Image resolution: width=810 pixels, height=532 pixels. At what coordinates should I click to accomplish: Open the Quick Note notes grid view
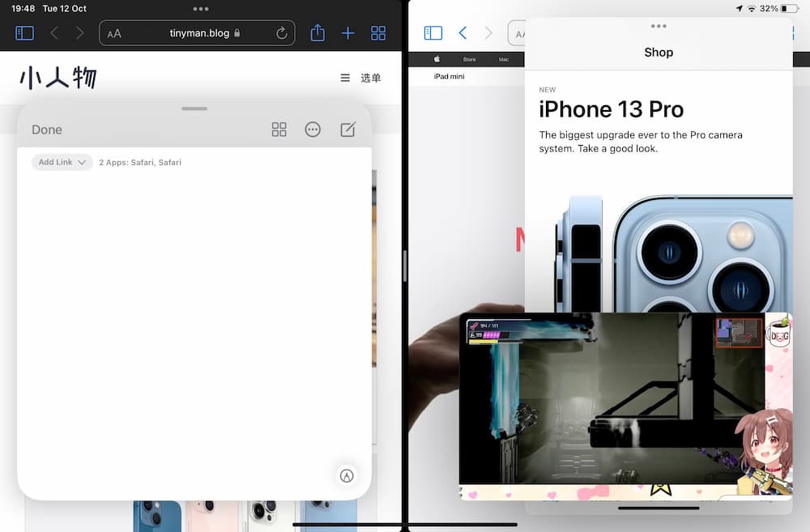[279, 129]
